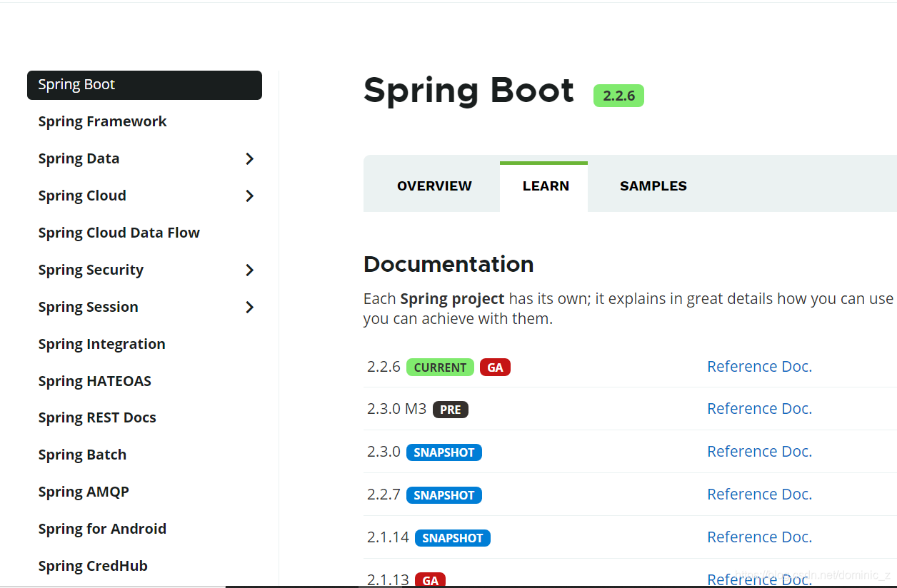The width and height of the screenshot is (897, 588).
Task: Select Spring Boot in the sidebar
Action: click(x=144, y=85)
